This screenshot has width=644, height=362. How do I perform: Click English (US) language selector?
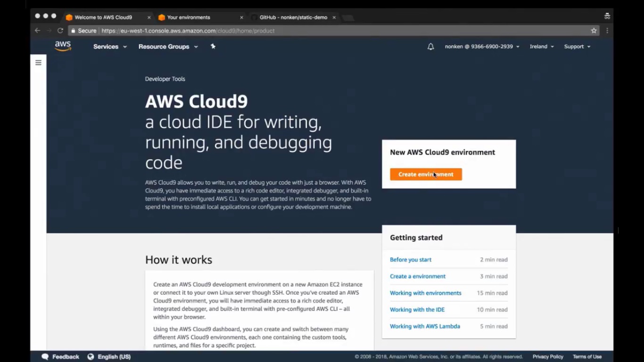pos(114,357)
